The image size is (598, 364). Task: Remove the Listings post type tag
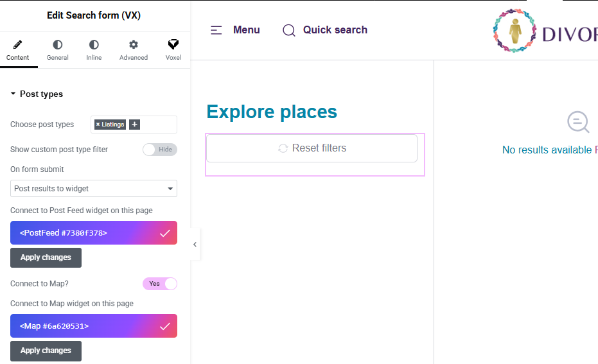click(x=98, y=125)
